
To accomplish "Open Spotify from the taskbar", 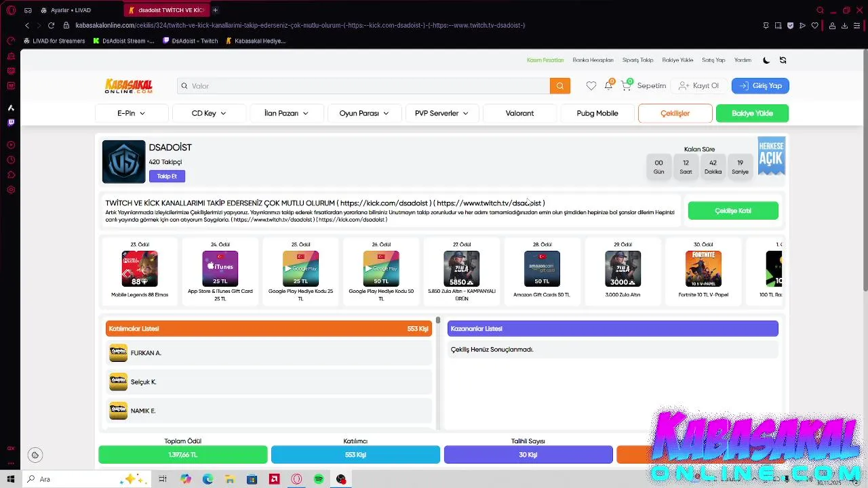I will [319, 479].
